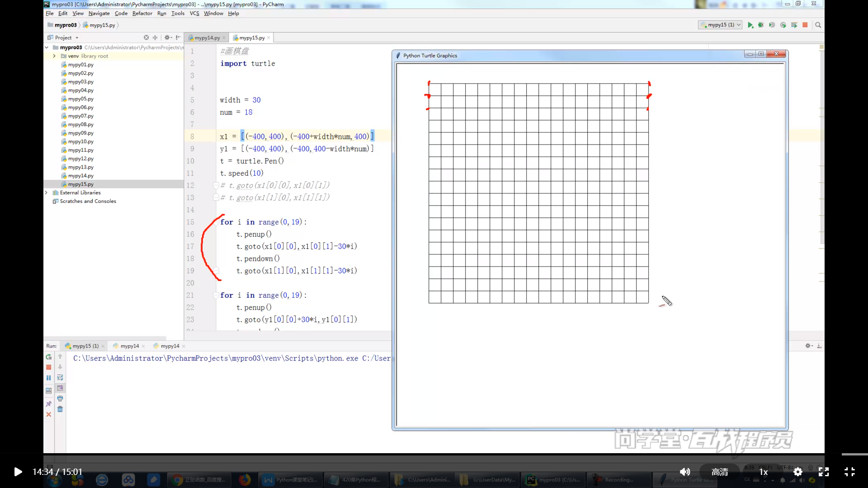
Task: Click the PyCharm mypro03 taskbar button
Action: (x=554, y=479)
